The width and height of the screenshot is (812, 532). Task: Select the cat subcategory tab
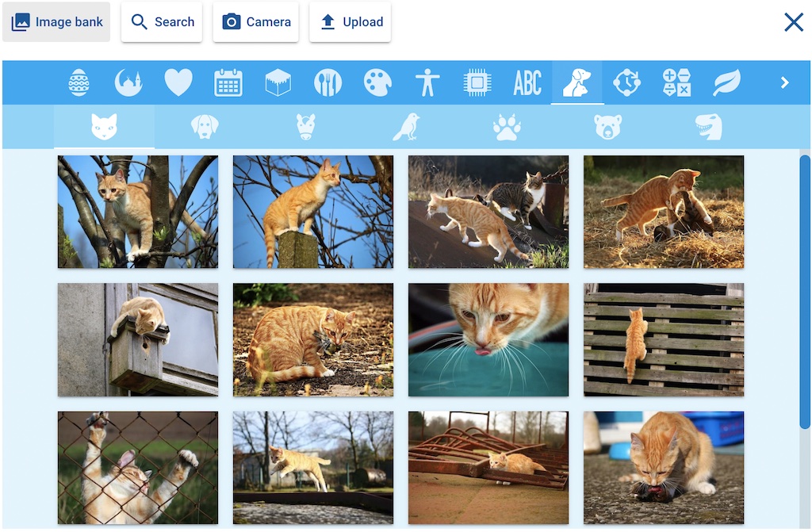pyautogui.click(x=104, y=127)
